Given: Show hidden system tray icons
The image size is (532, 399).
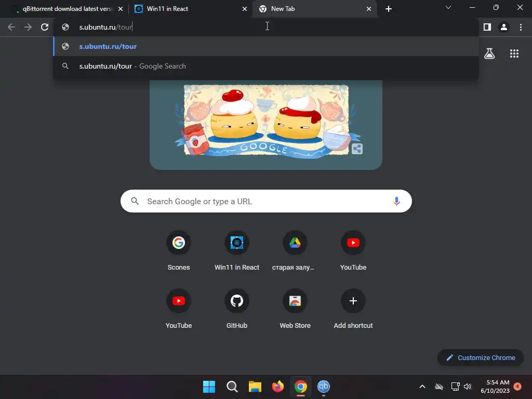Looking at the screenshot, I should click(422, 387).
